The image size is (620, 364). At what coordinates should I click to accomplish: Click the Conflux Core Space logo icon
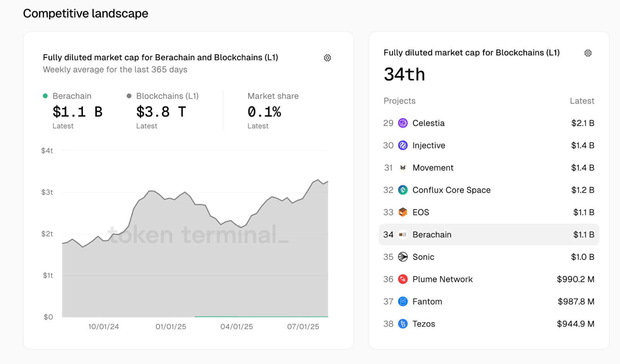tap(403, 190)
